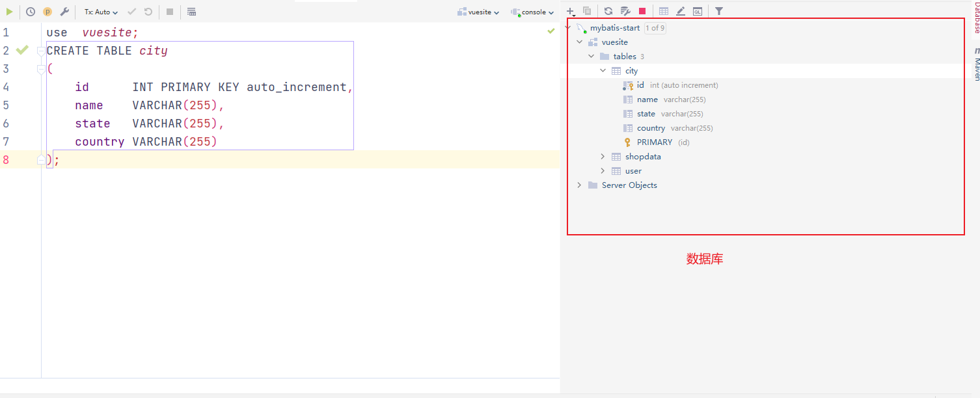Click the In-Editor Results table icon
The width and height of the screenshot is (980, 398).
pos(191,12)
